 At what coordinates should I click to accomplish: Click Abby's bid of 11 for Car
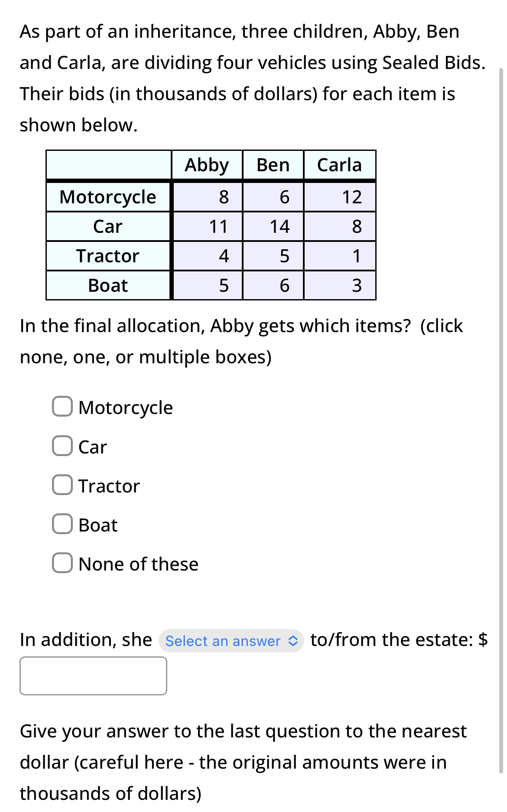coord(219,227)
